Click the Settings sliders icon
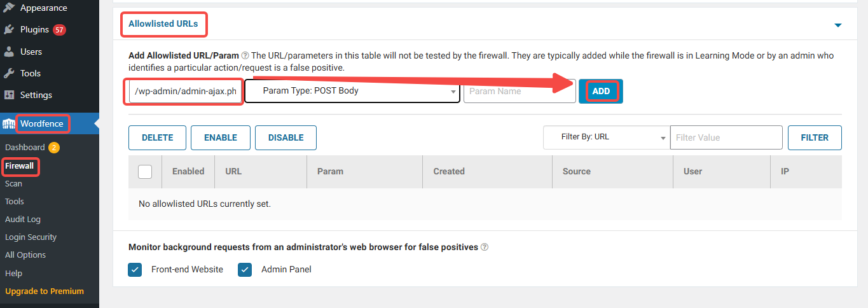 [x=9, y=95]
